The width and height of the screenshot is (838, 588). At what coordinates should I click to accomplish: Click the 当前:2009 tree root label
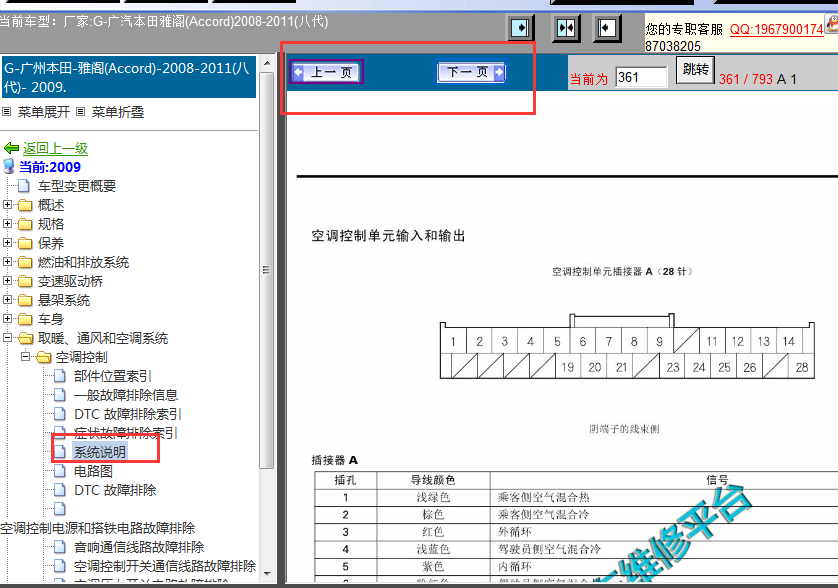(50, 167)
